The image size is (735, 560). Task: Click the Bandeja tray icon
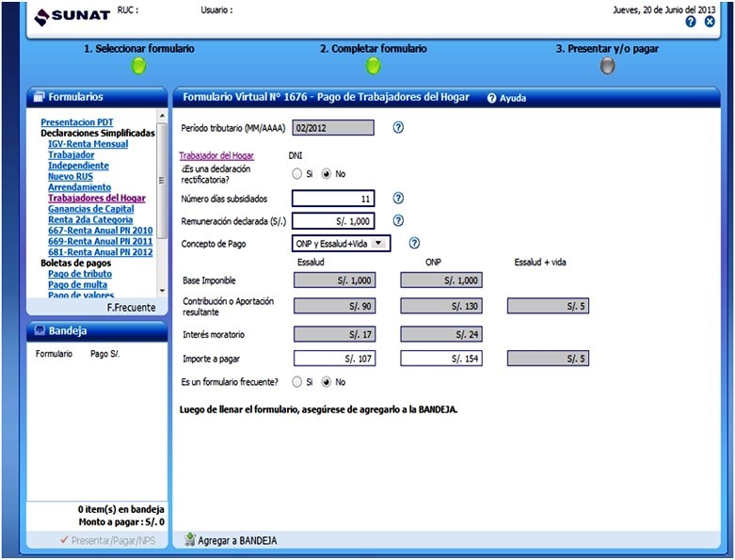[x=40, y=330]
